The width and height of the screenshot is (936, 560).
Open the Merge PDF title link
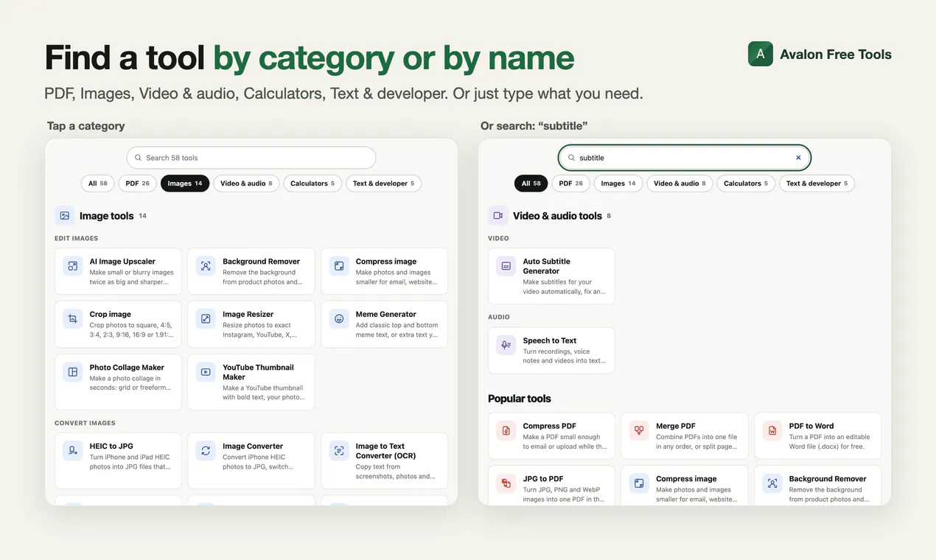coord(676,426)
